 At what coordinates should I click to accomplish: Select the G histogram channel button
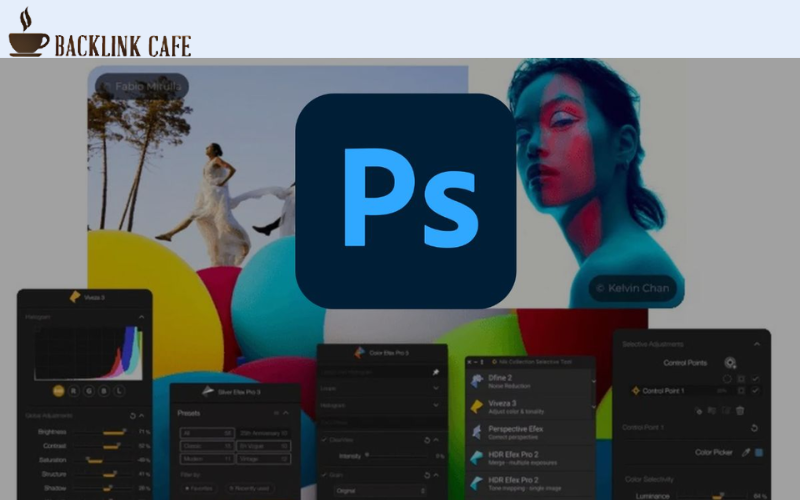[89, 391]
